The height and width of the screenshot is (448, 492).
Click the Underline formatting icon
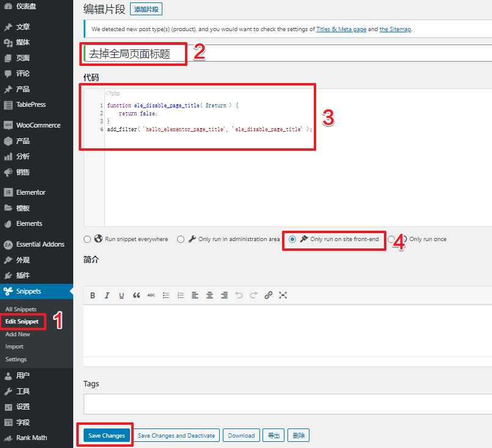pyautogui.click(x=121, y=295)
